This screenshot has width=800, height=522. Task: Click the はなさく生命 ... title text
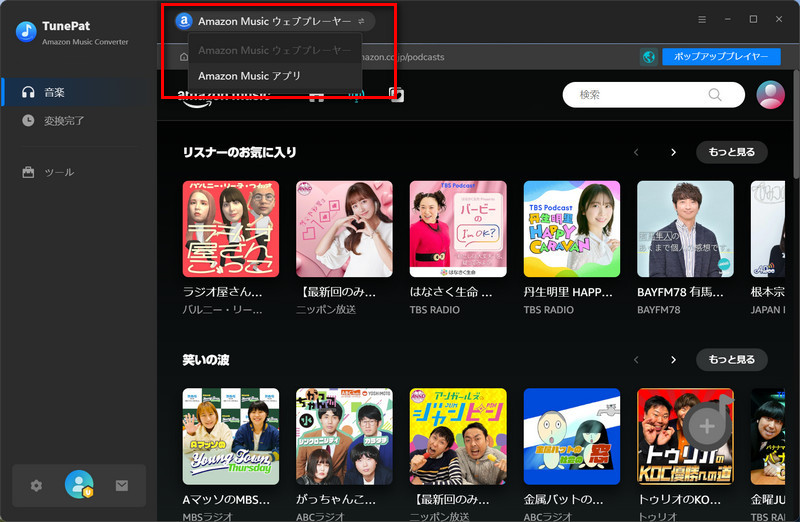[451, 292]
